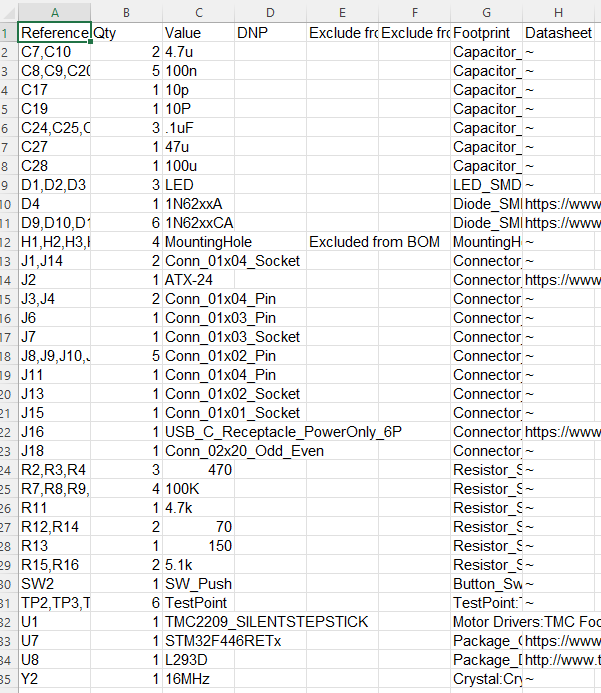
Task: Select row 12 header
Action: coord(8,242)
